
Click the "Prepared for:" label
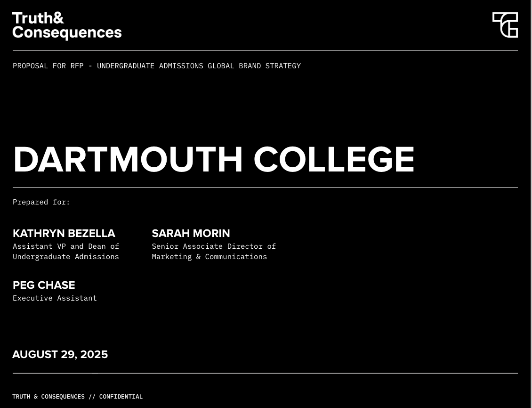coord(41,202)
